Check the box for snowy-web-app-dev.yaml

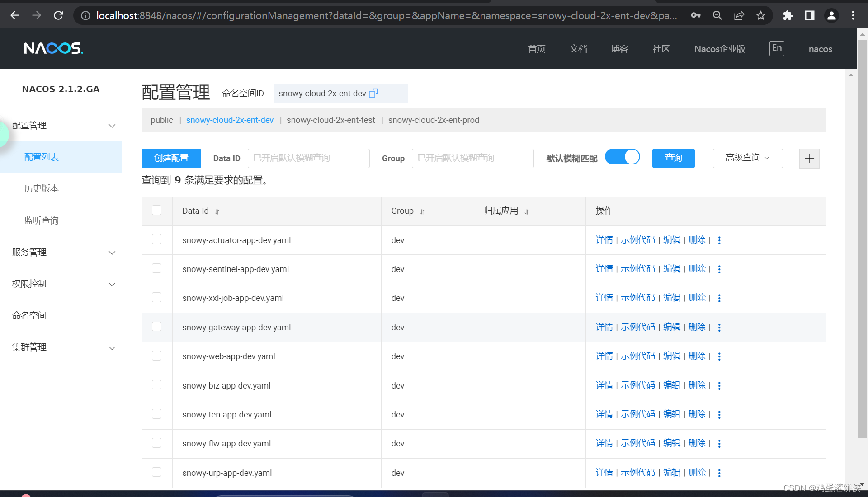[157, 356]
